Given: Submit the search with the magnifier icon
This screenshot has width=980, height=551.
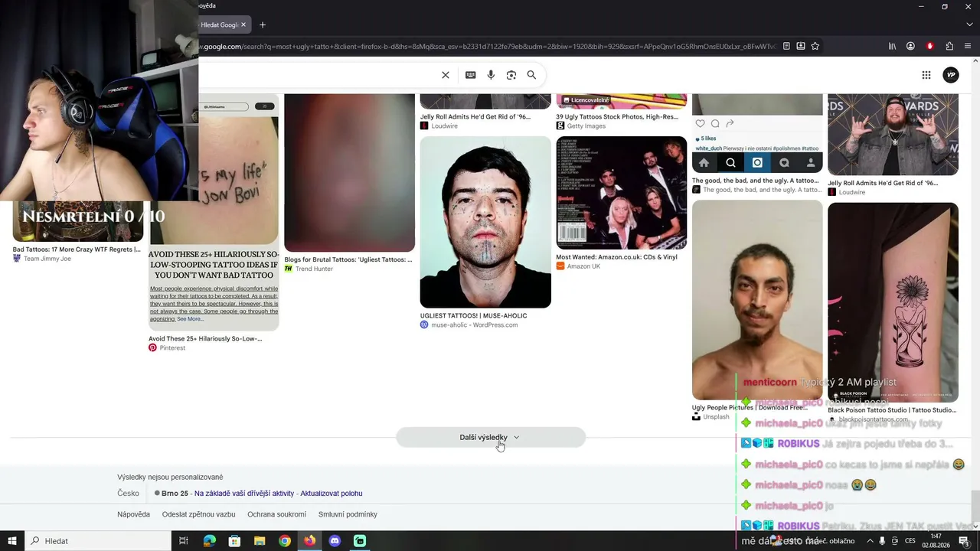Looking at the screenshot, I should [531, 75].
